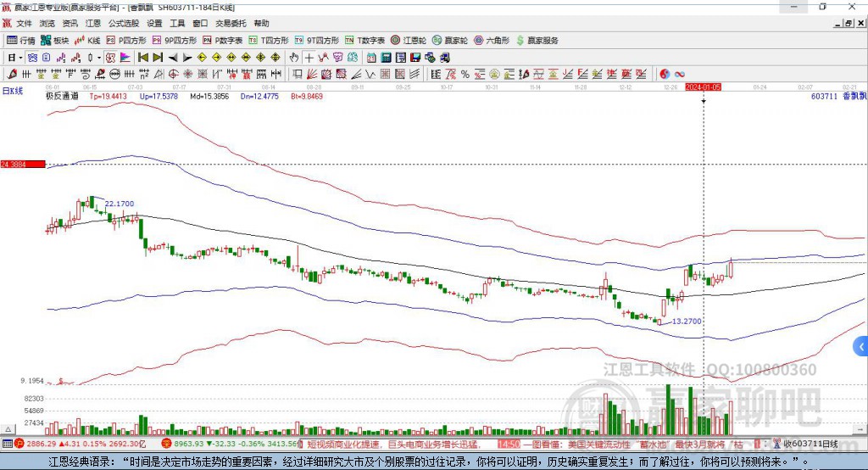Select the percent % retracement tool
This screenshot has width=868, height=470.
pyautogui.click(x=465, y=75)
